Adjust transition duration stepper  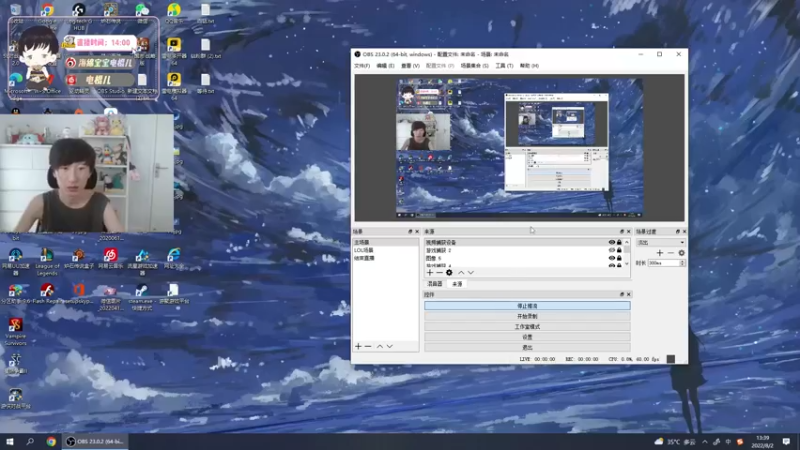[682, 263]
